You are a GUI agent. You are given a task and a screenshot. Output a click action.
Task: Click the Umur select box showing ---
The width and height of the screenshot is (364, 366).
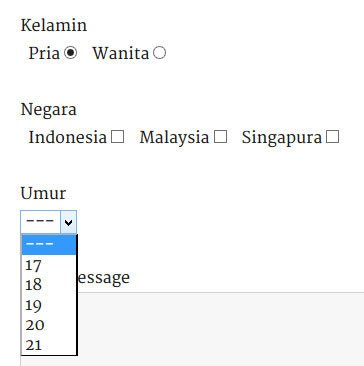49,222
